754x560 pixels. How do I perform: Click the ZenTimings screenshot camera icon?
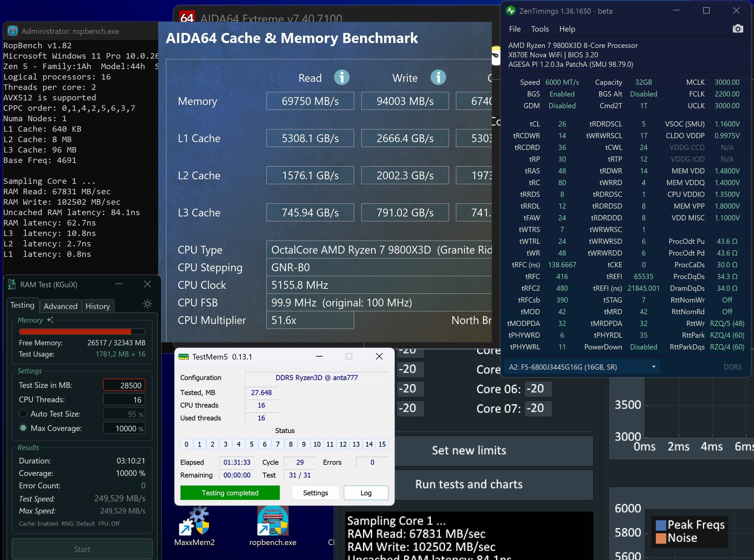737,29
